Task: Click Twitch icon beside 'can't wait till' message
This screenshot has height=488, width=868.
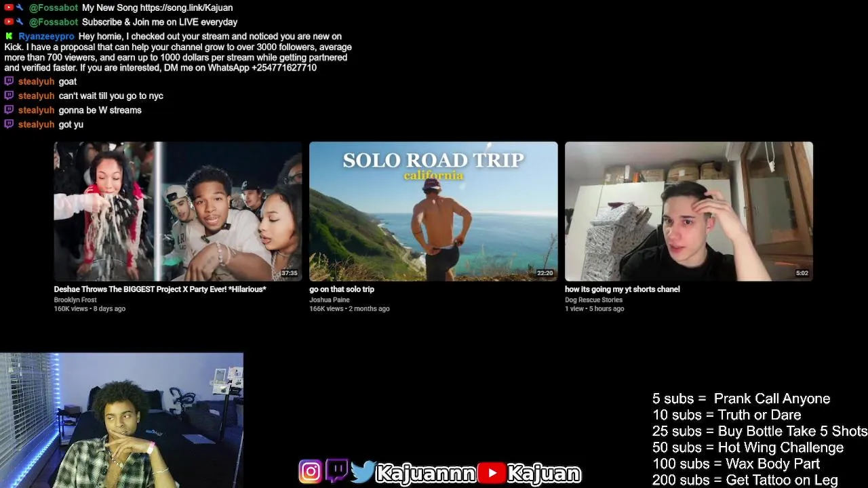Action: 9,96
